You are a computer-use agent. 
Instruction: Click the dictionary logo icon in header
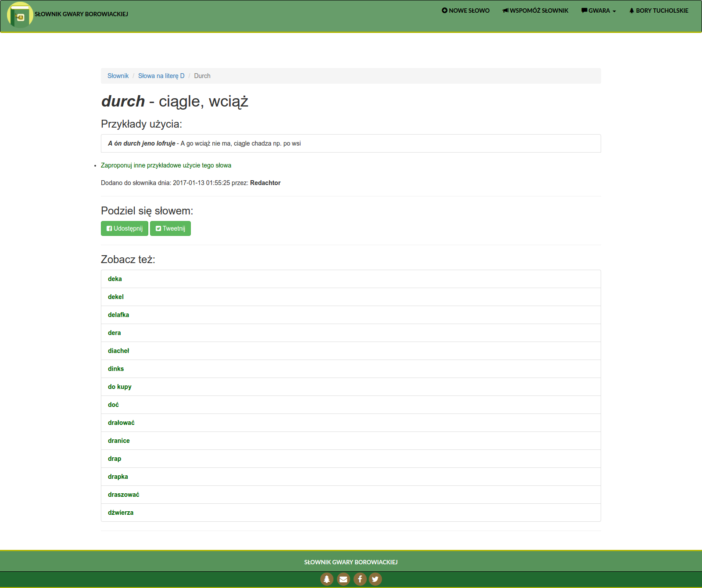[20, 15]
